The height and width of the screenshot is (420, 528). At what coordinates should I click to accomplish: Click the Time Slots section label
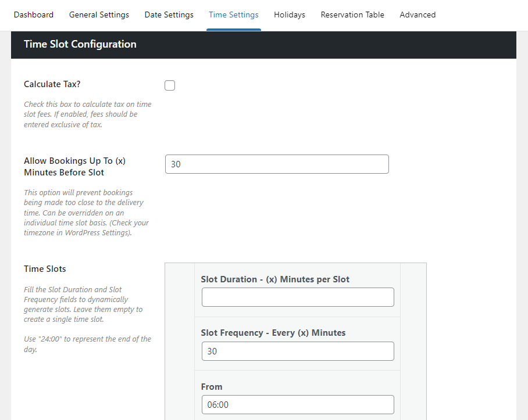[x=45, y=268]
